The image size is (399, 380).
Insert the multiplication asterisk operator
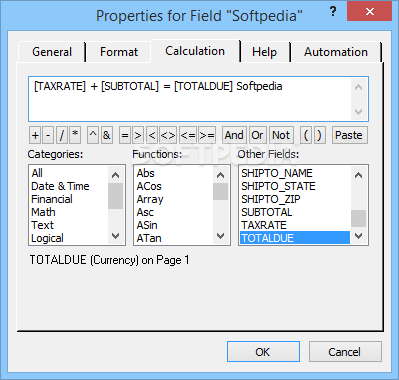[x=75, y=135]
